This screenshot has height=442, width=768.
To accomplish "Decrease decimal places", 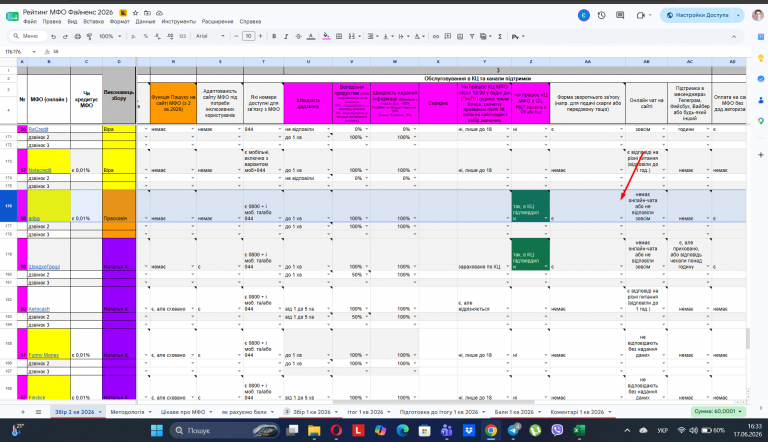I will pyautogui.click(x=157, y=36).
